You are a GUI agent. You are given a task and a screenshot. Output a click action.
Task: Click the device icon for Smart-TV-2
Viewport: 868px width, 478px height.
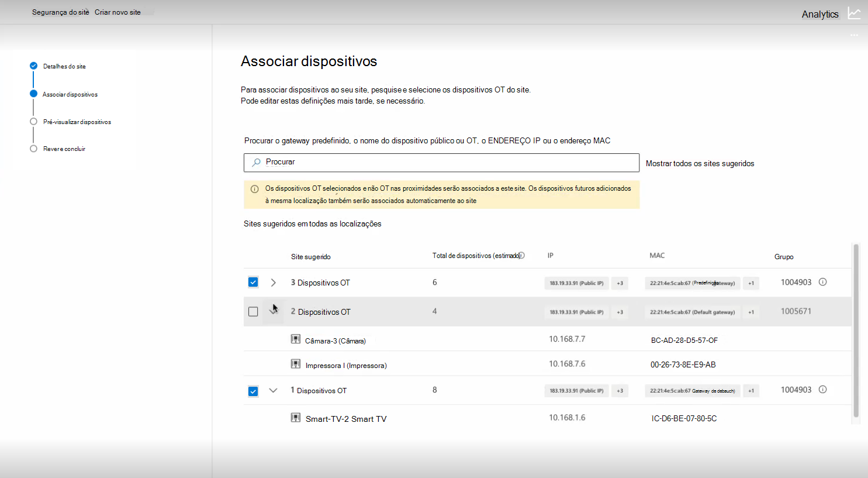coord(296,418)
